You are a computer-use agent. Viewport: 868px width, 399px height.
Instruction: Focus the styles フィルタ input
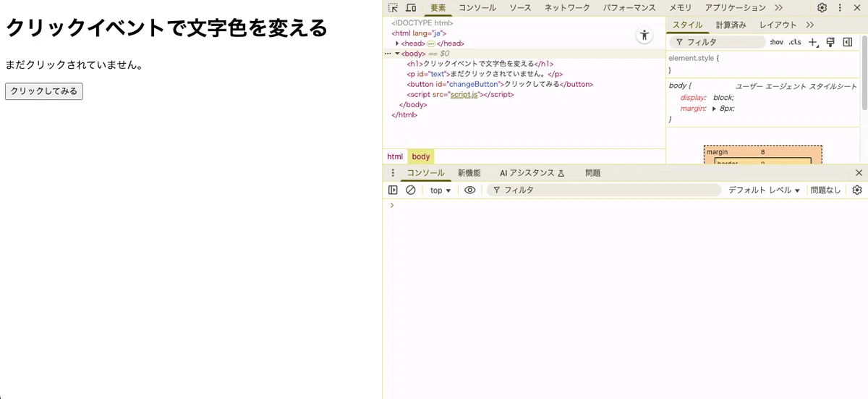pyautogui.click(x=717, y=43)
